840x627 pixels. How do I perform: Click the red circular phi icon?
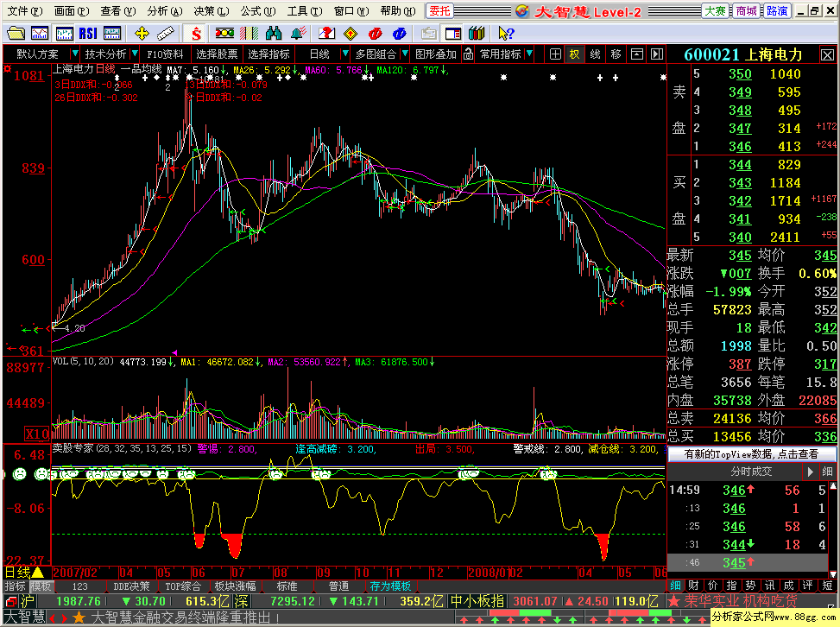(375, 33)
